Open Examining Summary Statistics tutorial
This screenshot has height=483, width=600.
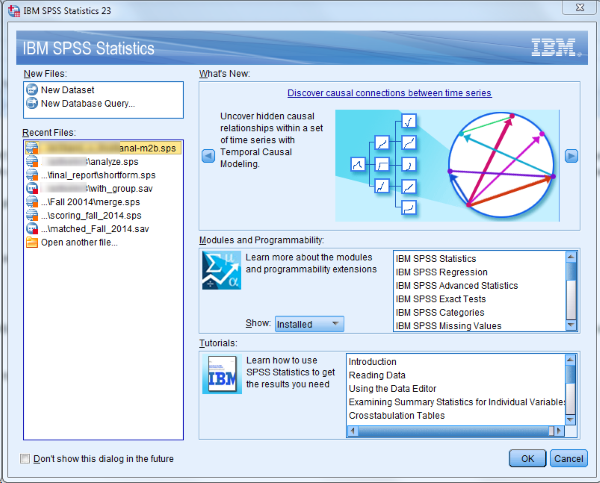click(457, 402)
